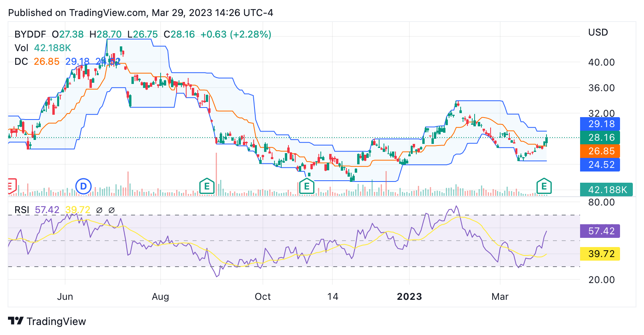Click the Mar label on time axis
The height and width of the screenshot is (335, 644).
(x=500, y=297)
